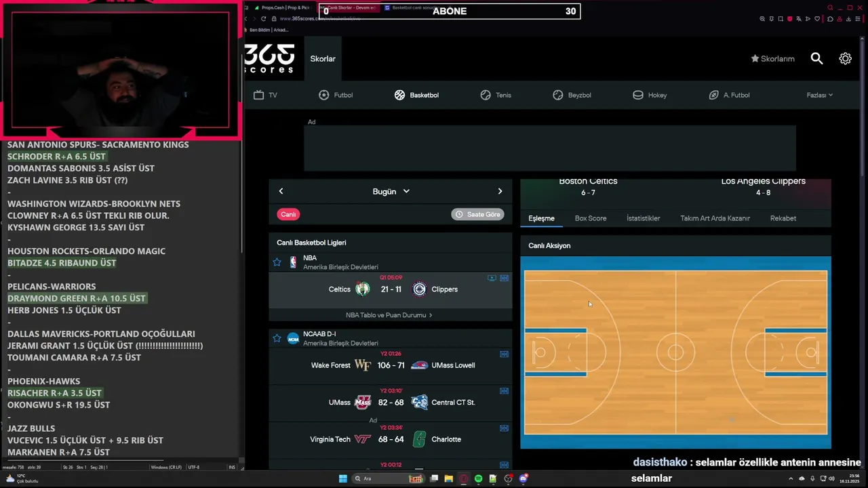Image resolution: width=868 pixels, height=488 pixels.
Task: Switch to Takım Art Arda Kazanır tab
Action: tap(715, 218)
